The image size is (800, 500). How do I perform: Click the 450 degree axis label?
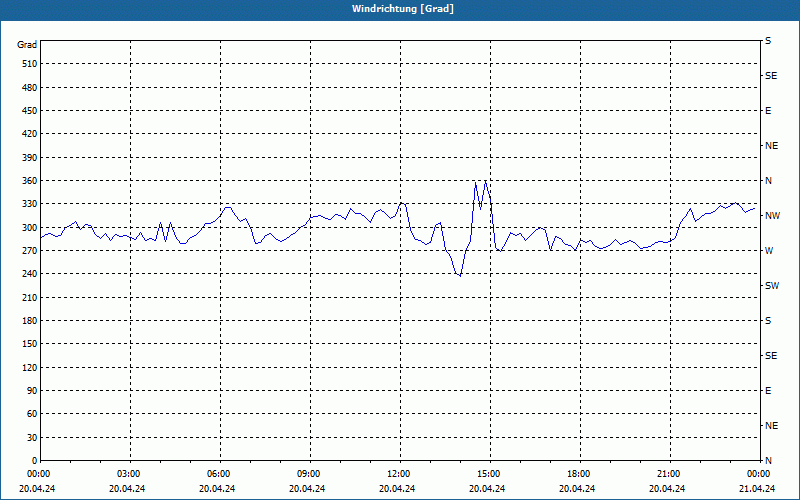tap(30, 111)
